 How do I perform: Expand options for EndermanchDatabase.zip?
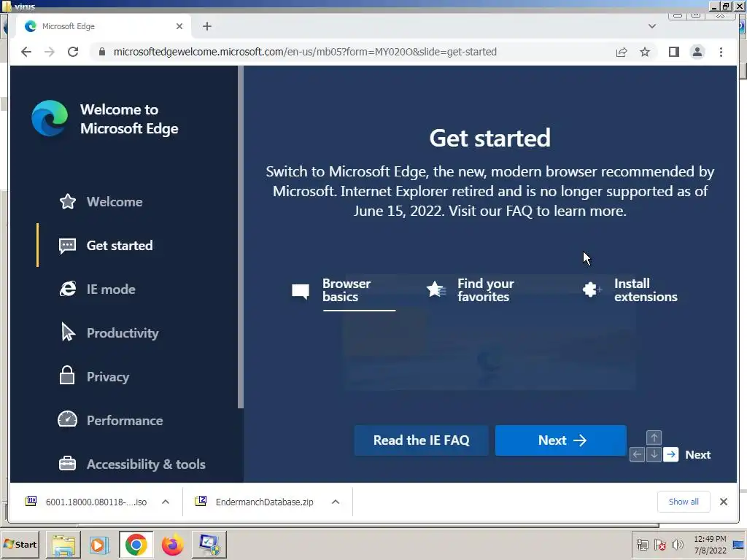336,502
